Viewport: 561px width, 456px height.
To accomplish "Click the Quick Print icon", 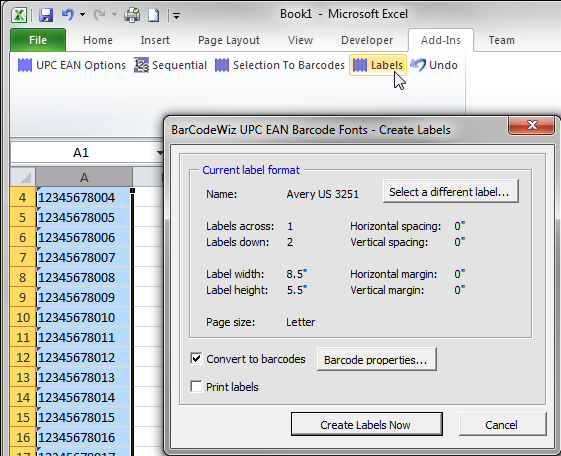I will pyautogui.click(x=132, y=15).
